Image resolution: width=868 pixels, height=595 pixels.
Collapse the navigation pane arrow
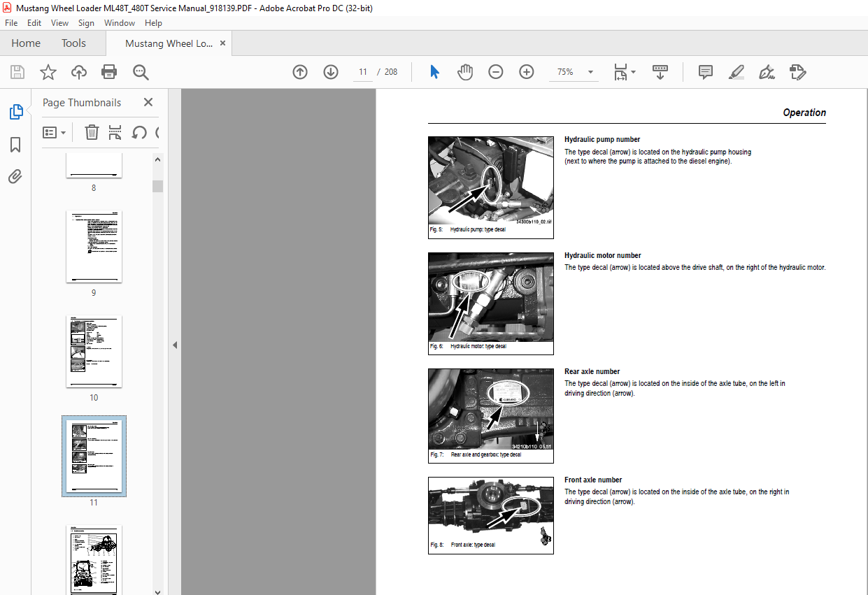175,345
